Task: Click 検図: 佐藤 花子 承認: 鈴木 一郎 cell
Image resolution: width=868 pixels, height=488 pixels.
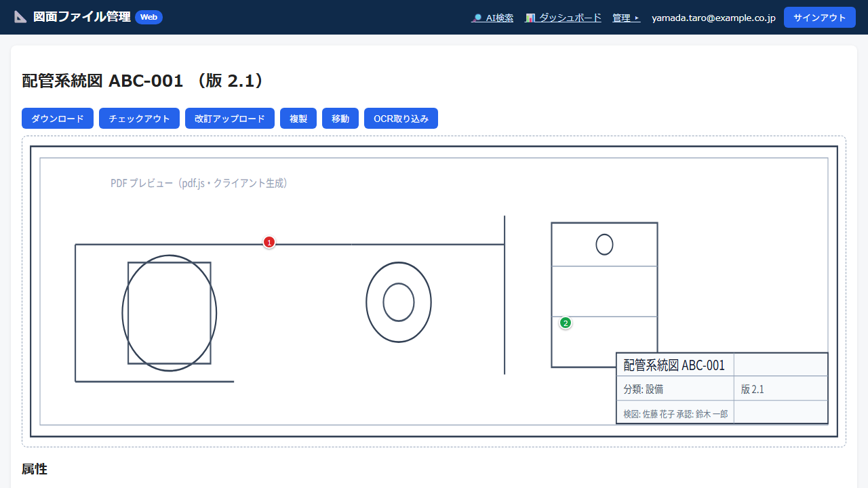Action: point(675,413)
